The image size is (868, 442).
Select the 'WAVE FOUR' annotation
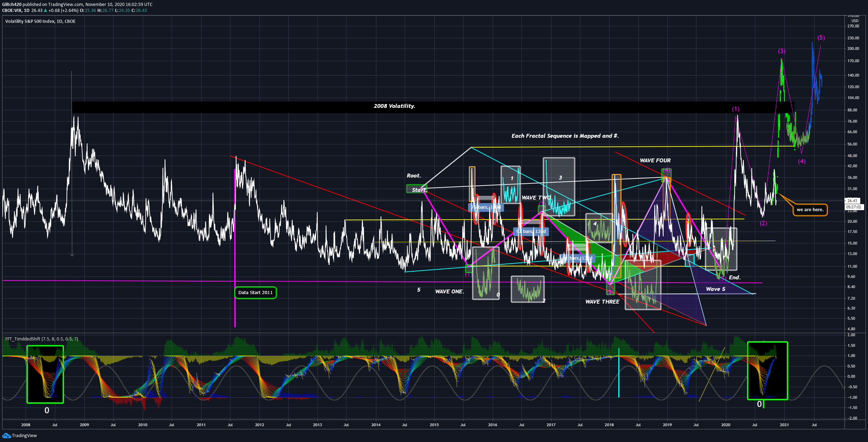pos(655,161)
